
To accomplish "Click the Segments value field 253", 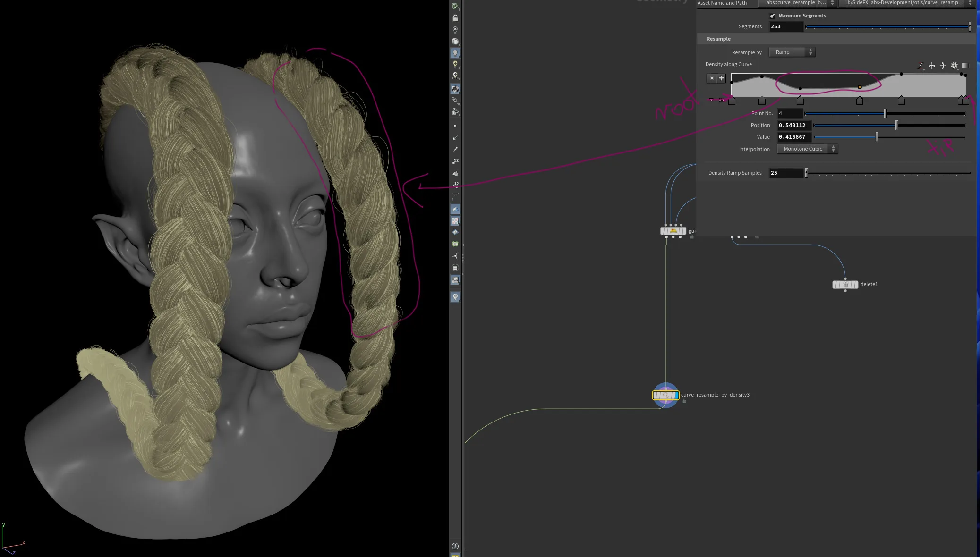I will pyautogui.click(x=786, y=26).
